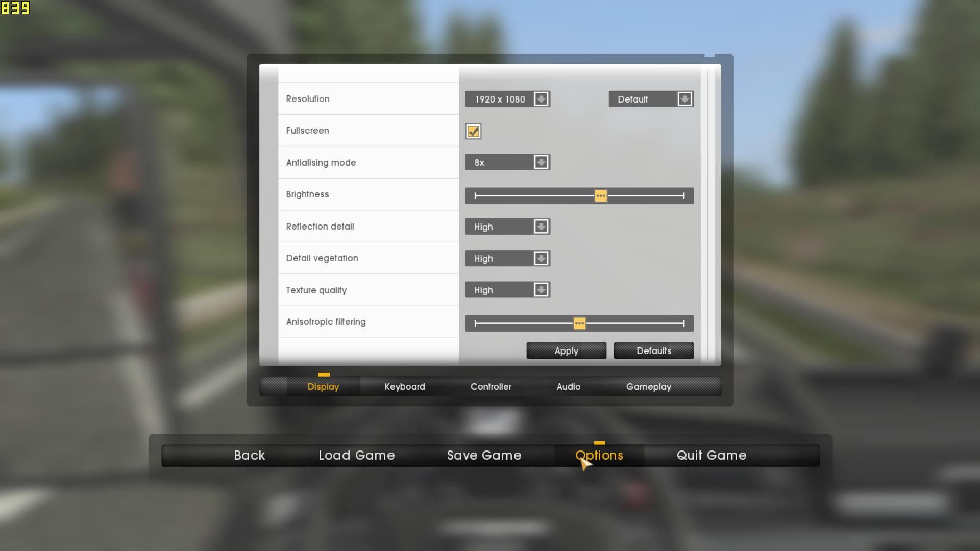This screenshot has height=551, width=980.
Task: Switch to the Gameplay tab
Action: [x=649, y=387]
